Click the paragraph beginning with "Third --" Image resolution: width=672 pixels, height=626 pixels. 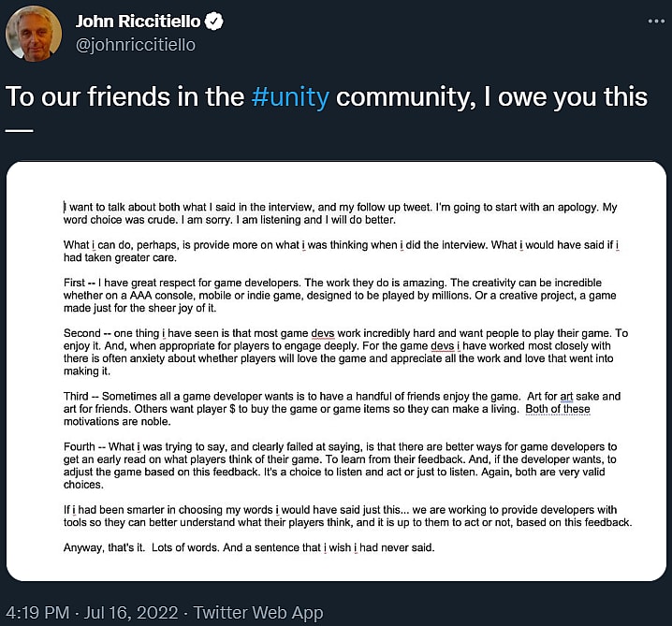click(337, 409)
